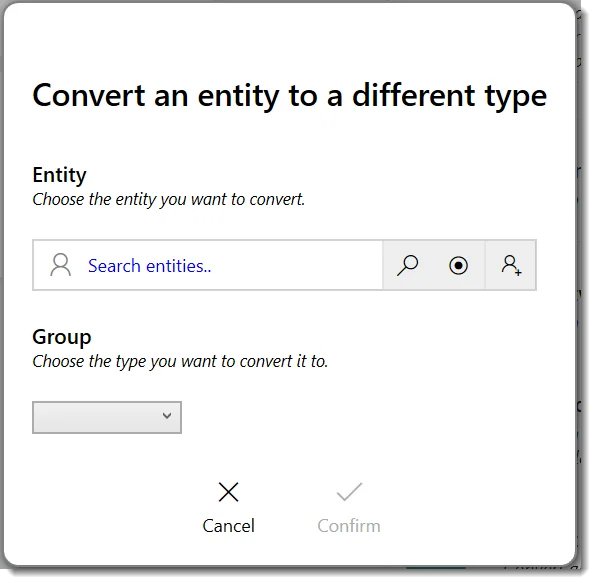
Task: Click the target radio-style icon in Entity field
Action: point(458,265)
